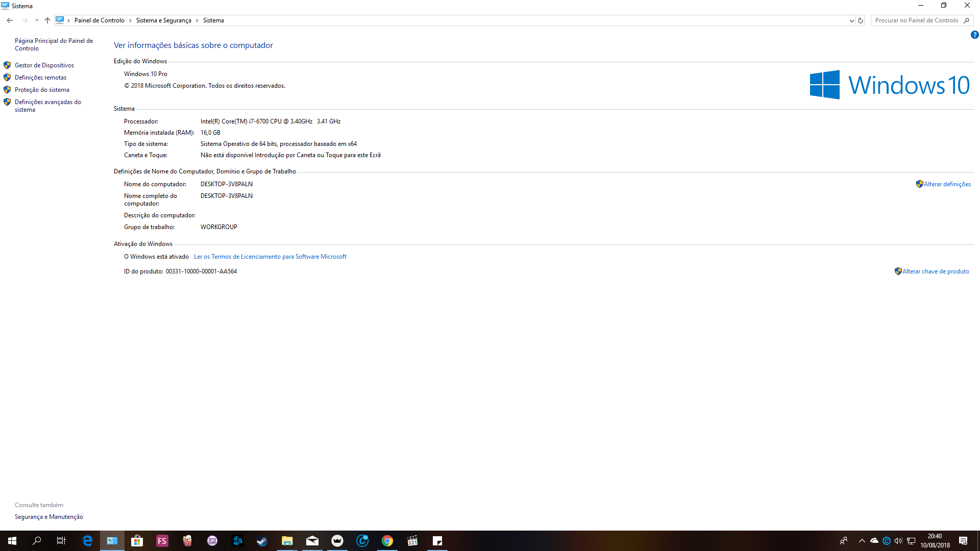This screenshot has height=551, width=980.
Task: Open clock showing 20:40
Action: (x=935, y=541)
